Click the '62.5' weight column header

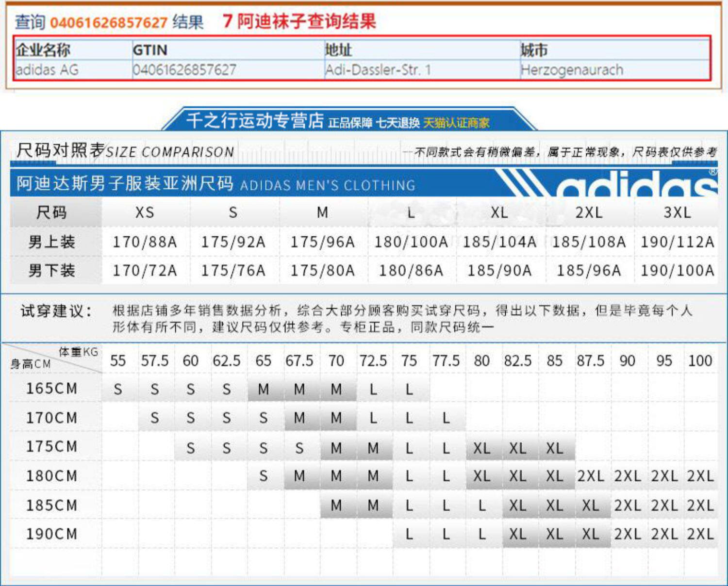[x=227, y=361]
